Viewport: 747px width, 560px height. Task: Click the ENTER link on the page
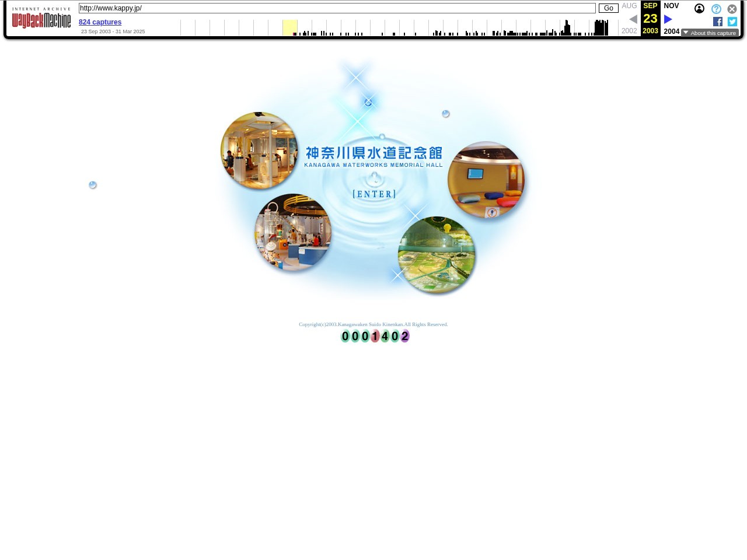(374, 194)
